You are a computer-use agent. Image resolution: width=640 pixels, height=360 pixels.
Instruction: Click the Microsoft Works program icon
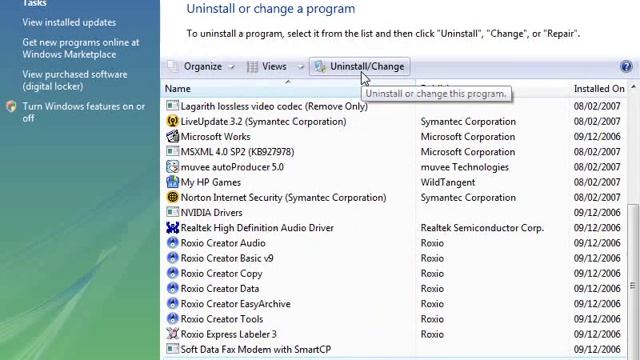tap(172, 136)
